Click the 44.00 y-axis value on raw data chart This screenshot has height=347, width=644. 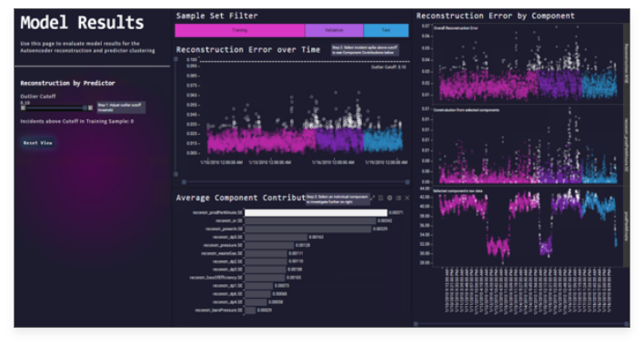(x=425, y=189)
